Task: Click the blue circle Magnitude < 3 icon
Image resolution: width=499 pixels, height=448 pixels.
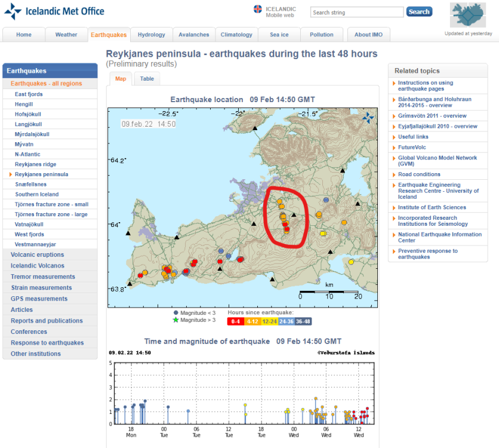Action: coord(175,312)
